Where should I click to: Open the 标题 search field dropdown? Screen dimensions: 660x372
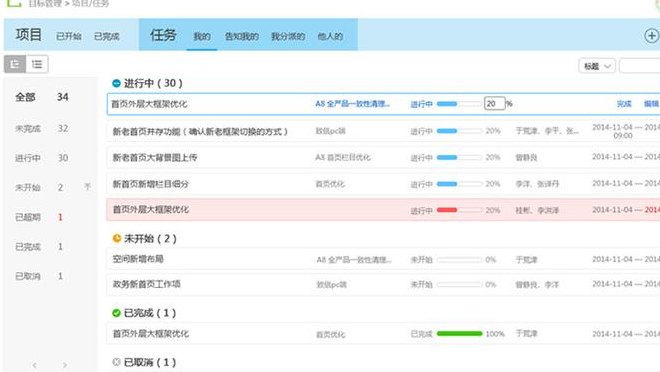click(597, 66)
